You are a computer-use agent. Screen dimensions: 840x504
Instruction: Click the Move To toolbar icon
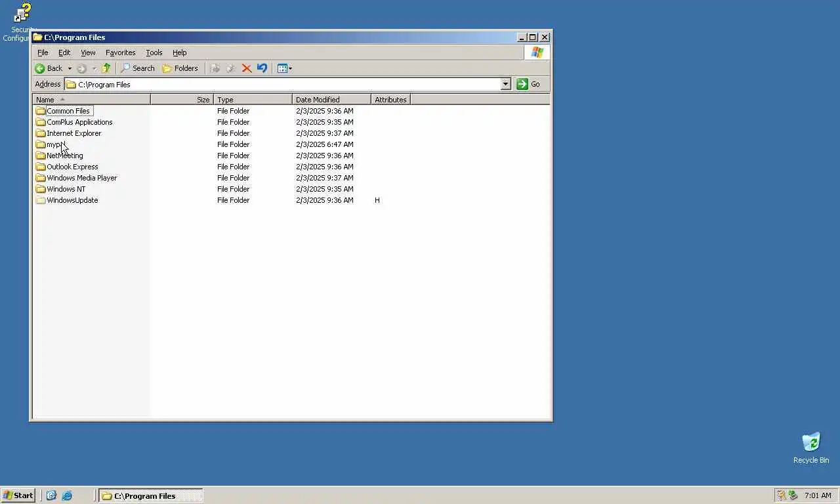pos(215,68)
